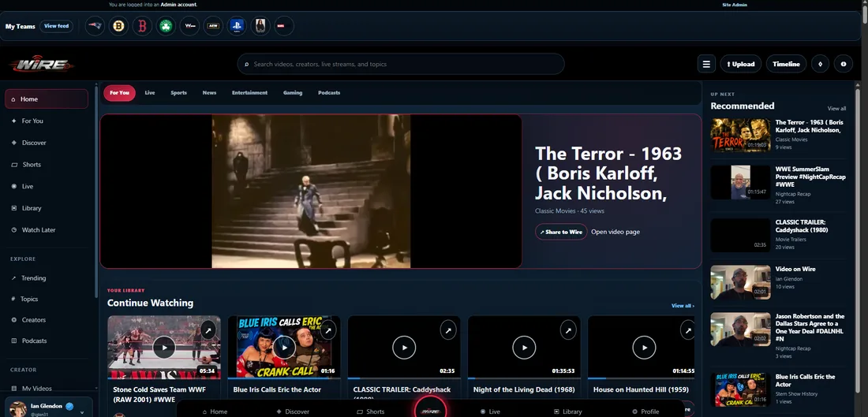Go to Profile in bottom navigation bar
The height and width of the screenshot is (417, 868).
(x=645, y=411)
